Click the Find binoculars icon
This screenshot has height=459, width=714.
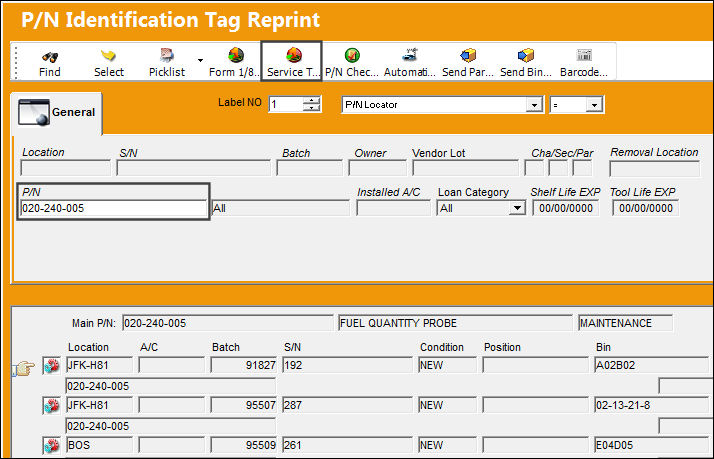click(50, 57)
